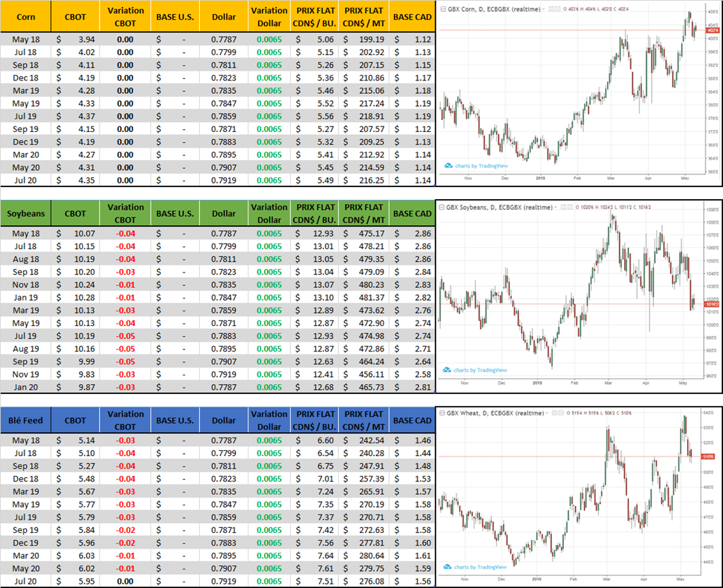Open charts by TradingView link on Soybeans chart
723x588 pixels.
[x=475, y=370]
